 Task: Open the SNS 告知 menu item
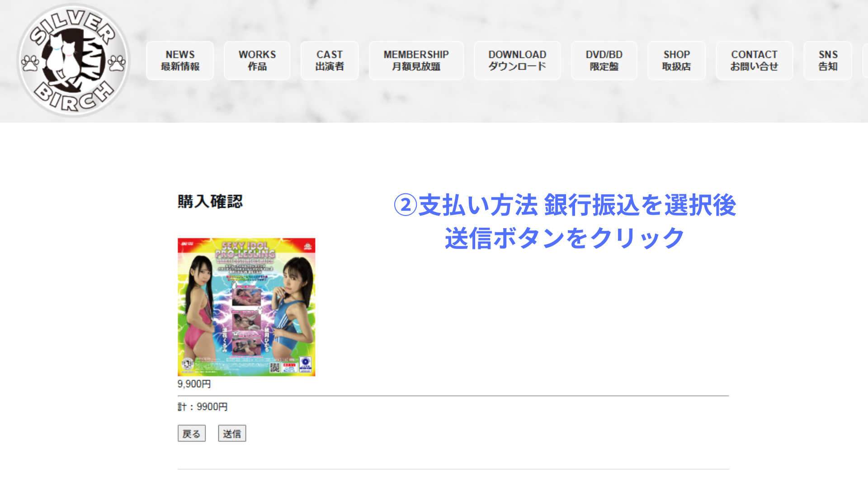[827, 61]
